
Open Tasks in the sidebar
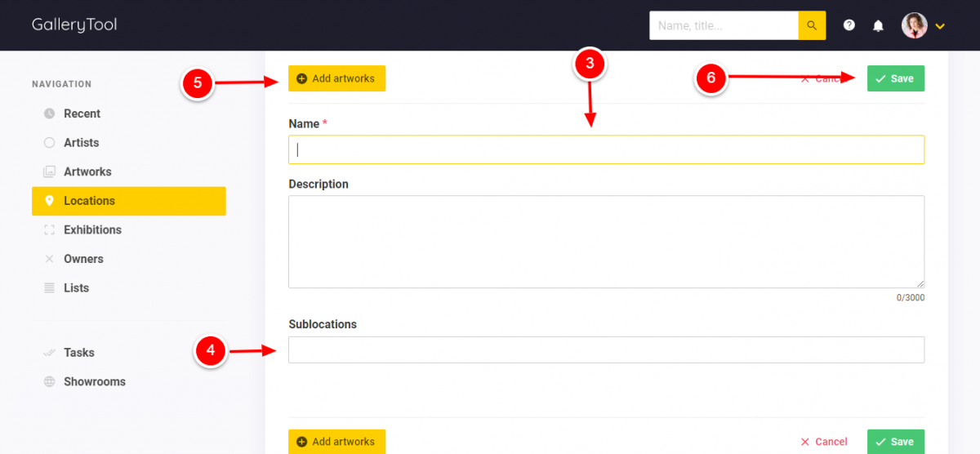pos(79,353)
